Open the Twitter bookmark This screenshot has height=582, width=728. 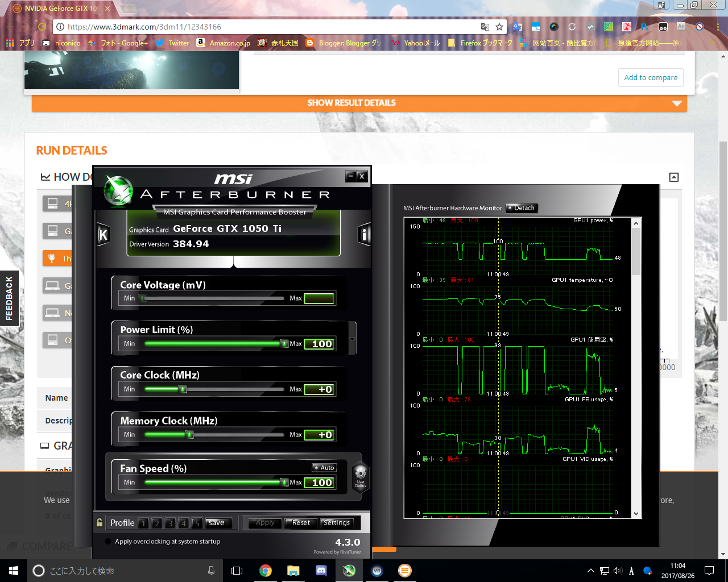click(x=172, y=43)
